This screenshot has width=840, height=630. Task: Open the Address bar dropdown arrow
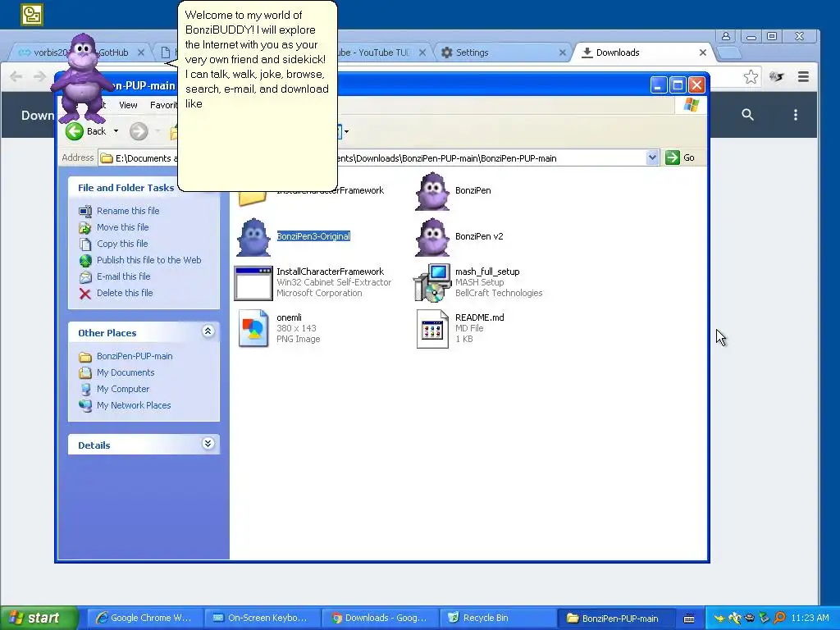652,157
